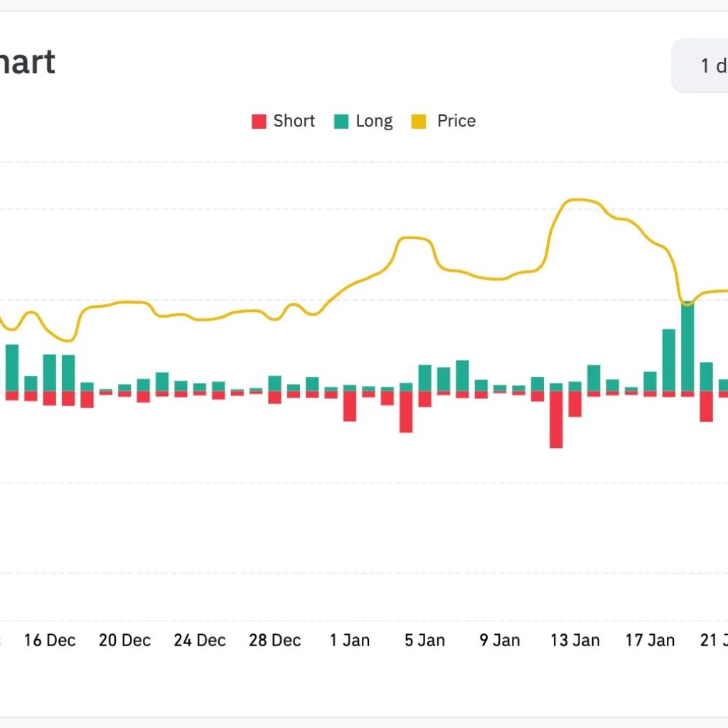Screen dimensions: 728x728
Task: Toggle visibility of the Long series
Action: click(x=363, y=121)
